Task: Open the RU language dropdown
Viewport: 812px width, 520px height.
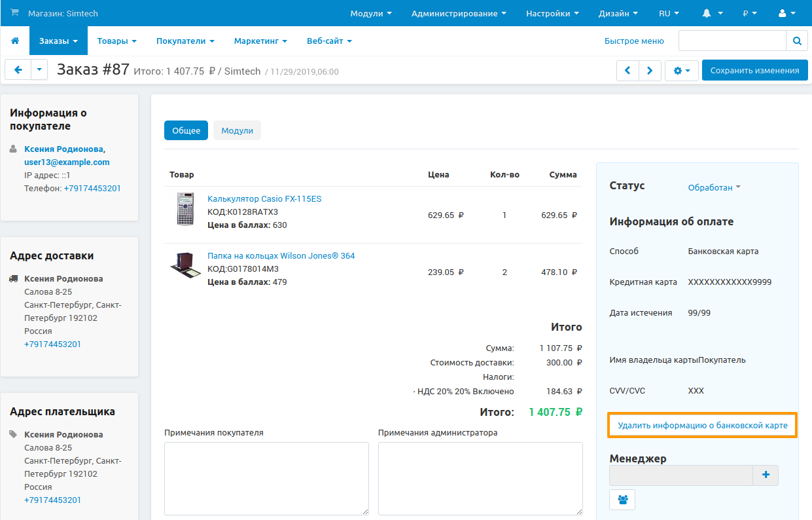Action: 668,13
